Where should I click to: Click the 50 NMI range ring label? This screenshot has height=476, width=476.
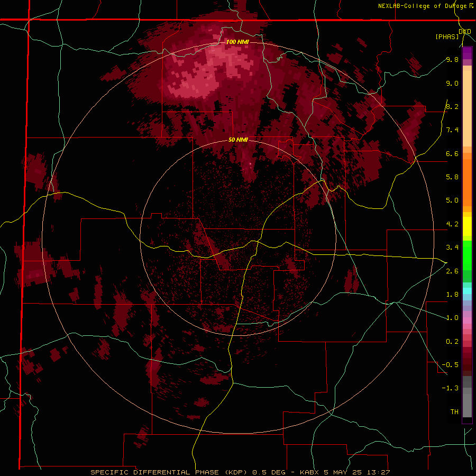[x=238, y=140]
